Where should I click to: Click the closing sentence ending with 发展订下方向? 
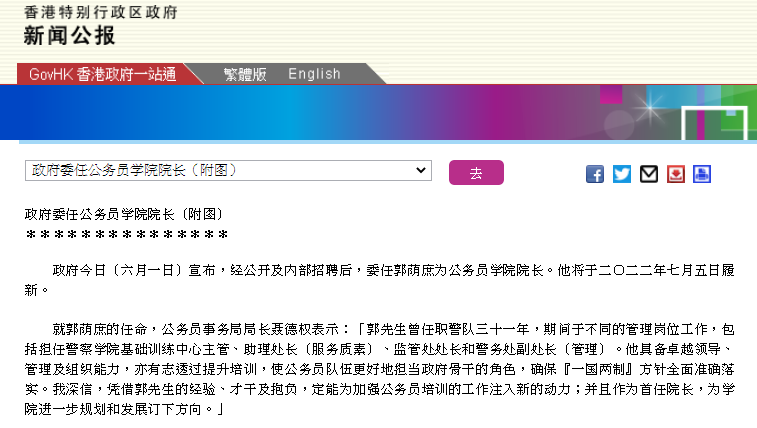pos(122,410)
